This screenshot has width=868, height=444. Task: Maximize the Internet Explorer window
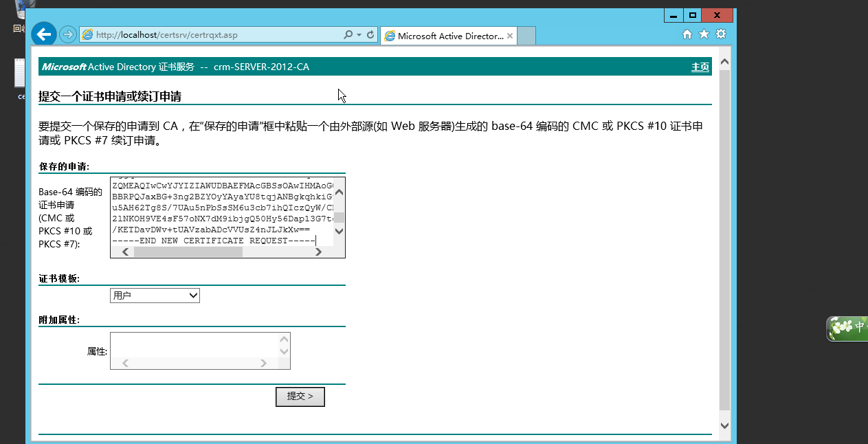pyautogui.click(x=692, y=15)
